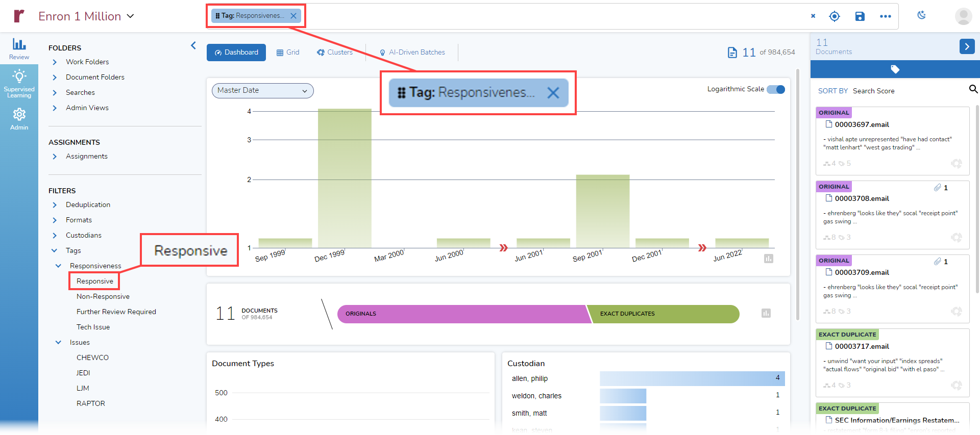Open the Supervised Learning section

coord(19,84)
